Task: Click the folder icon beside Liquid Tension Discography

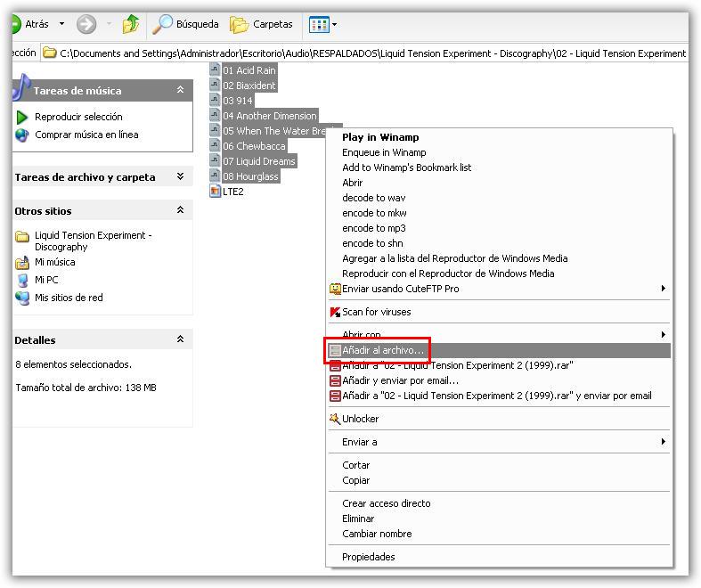Action: click(x=22, y=236)
